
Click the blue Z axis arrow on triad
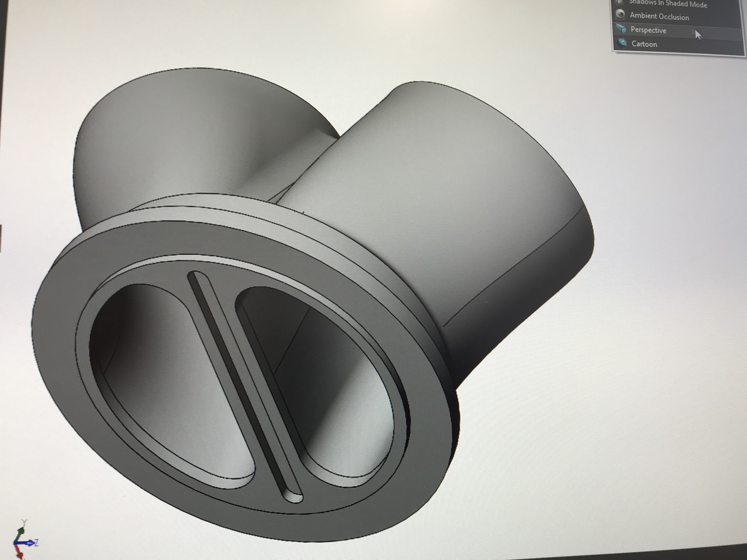pyautogui.click(x=28, y=543)
